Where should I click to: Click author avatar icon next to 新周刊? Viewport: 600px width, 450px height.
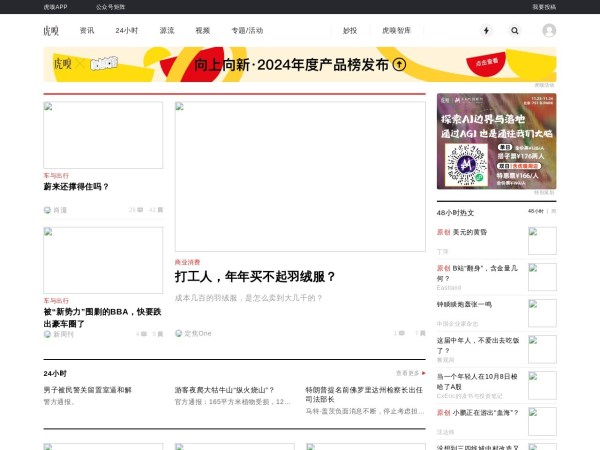[47, 334]
